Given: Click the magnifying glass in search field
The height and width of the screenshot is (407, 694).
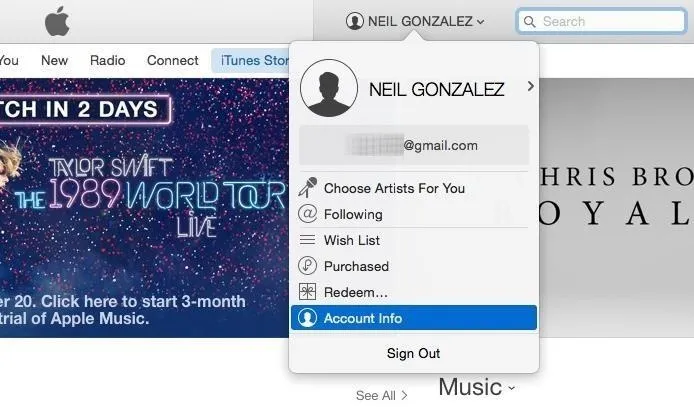Looking at the screenshot, I should [529, 21].
